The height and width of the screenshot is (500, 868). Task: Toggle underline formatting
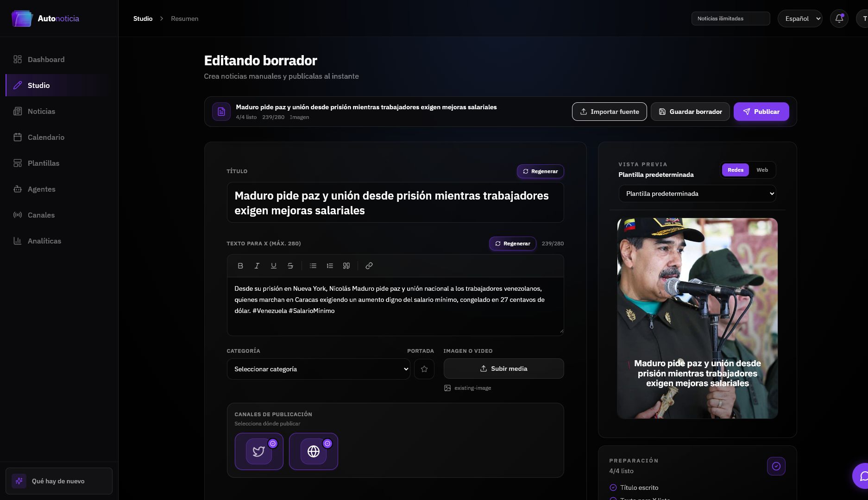click(x=273, y=266)
